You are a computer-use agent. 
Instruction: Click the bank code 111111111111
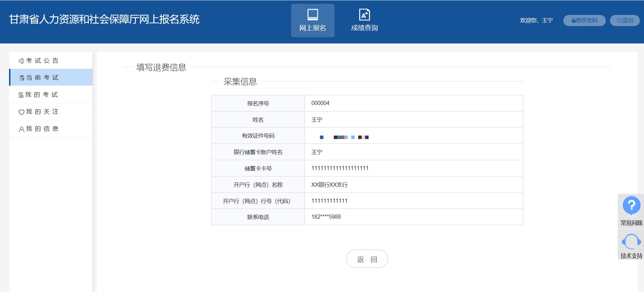329,201
